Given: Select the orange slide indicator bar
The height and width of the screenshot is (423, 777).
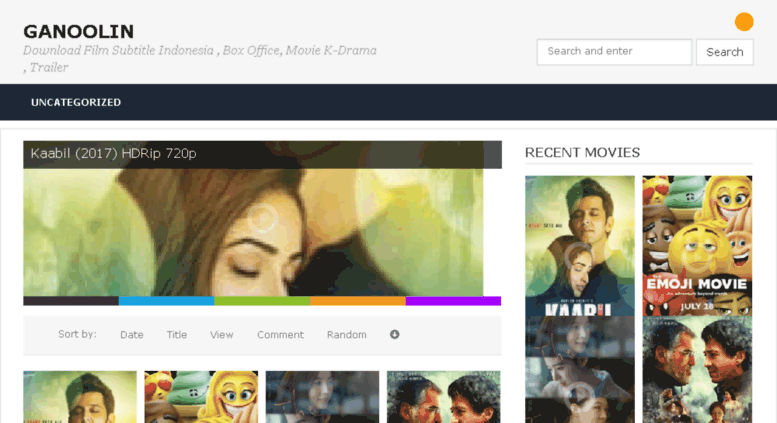Looking at the screenshot, I should (358, 301).
